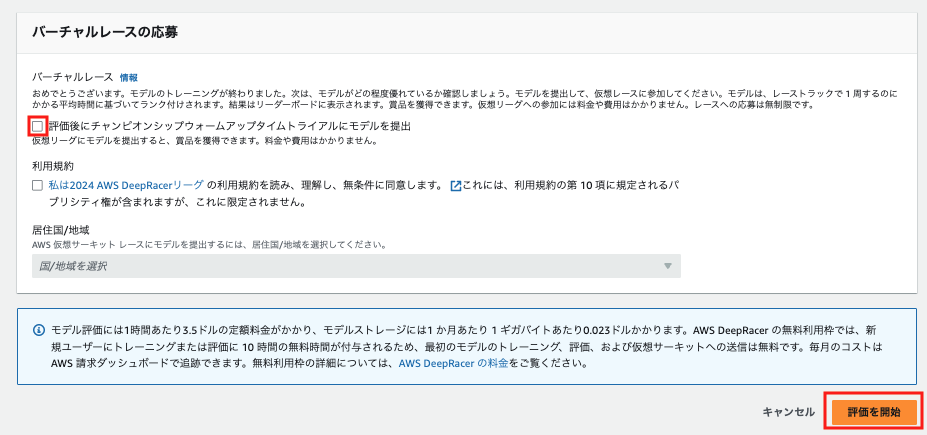The width and height of the screenshot is (927, 435).
Task: Click the 評価を開始 button
Action: pyautogui.click(x=874, y=412)
